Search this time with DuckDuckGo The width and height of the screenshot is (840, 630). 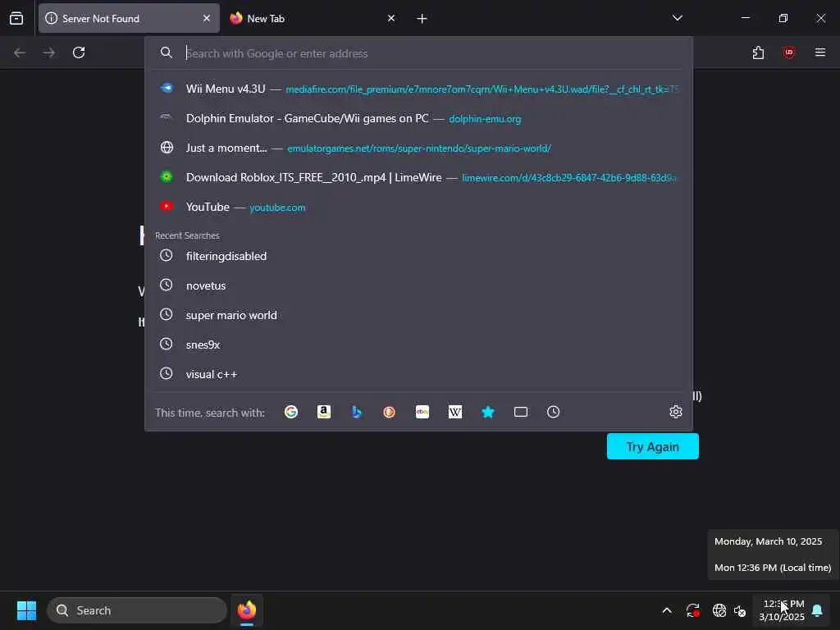(x=390, y=412)
